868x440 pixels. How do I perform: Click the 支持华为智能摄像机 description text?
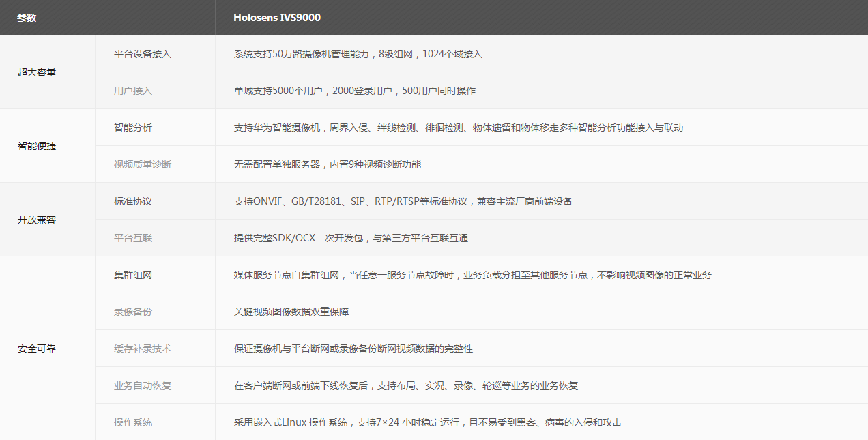[x=459, y=128]
